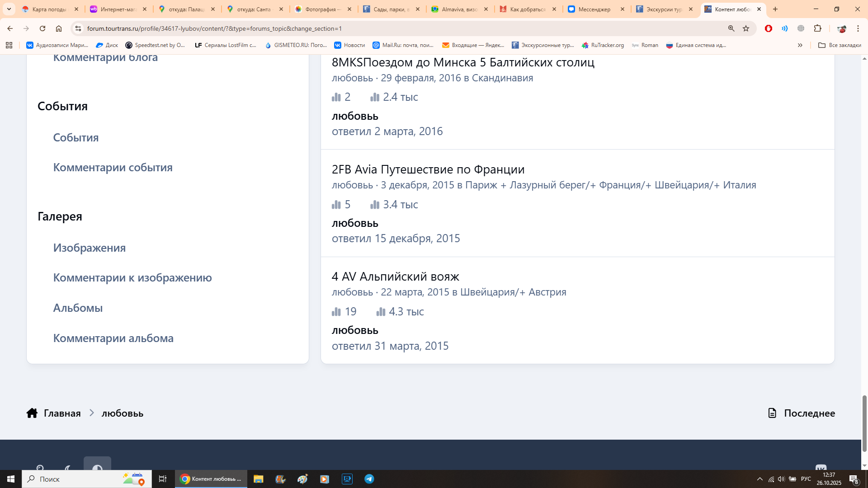Bookmark this page with star icon
The image size is (868, 488).
[x=746, y=28]
